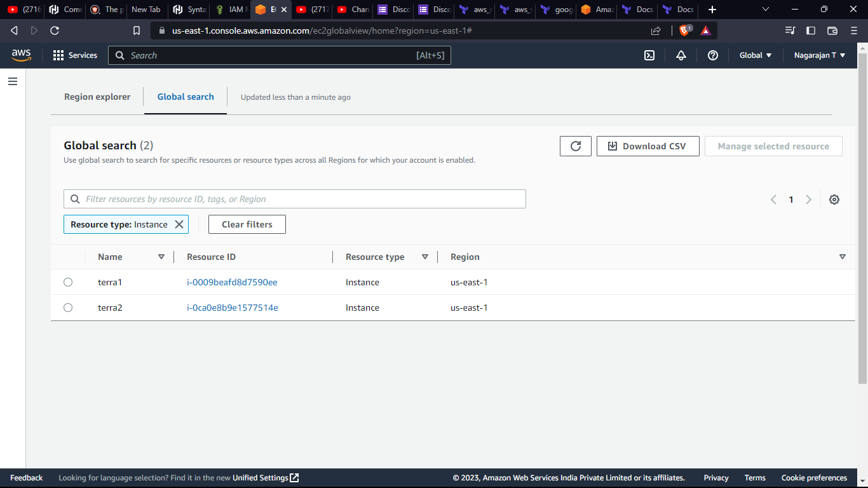The height and width of the screenshot is (488, 868).
Task: Remove the Resource type Instance filter chip
Action: [179, 224]
